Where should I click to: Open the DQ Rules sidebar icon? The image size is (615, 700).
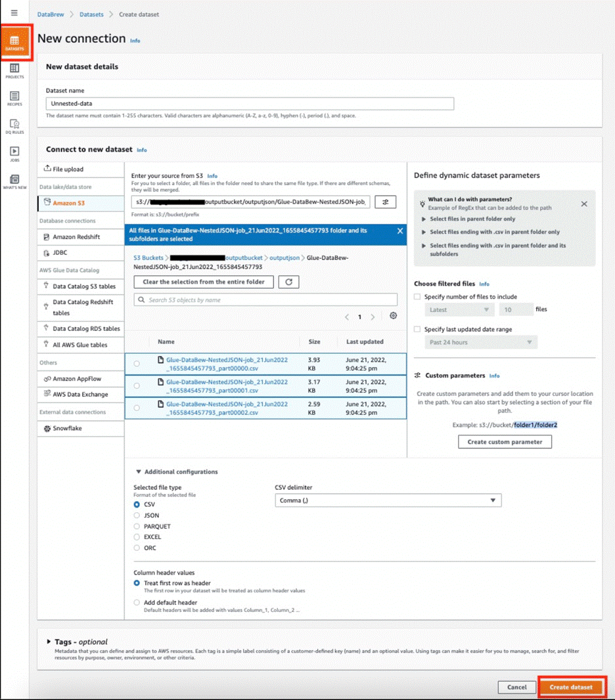[14, 126]
